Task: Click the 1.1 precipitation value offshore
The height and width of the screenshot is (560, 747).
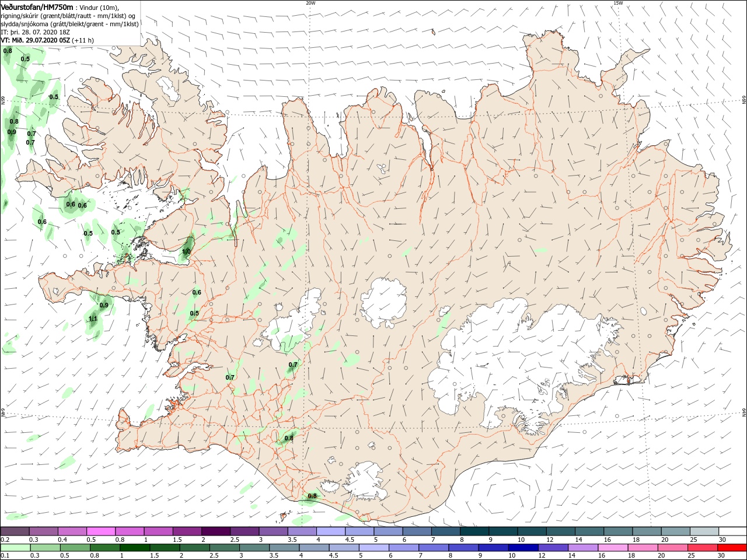Action: (93, 319)
